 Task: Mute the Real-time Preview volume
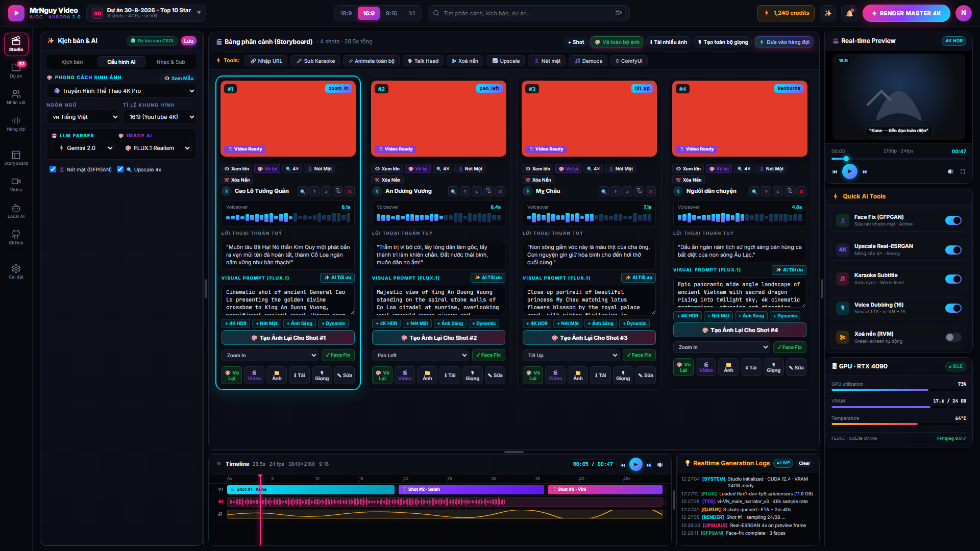pyautogui.click(x=950, y=171)
